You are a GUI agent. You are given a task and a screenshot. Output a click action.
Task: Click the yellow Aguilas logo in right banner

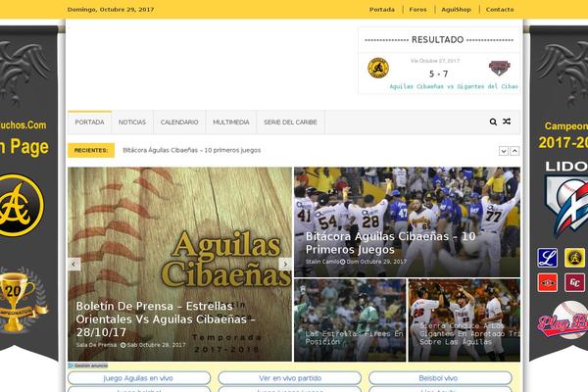coord(574,258)
